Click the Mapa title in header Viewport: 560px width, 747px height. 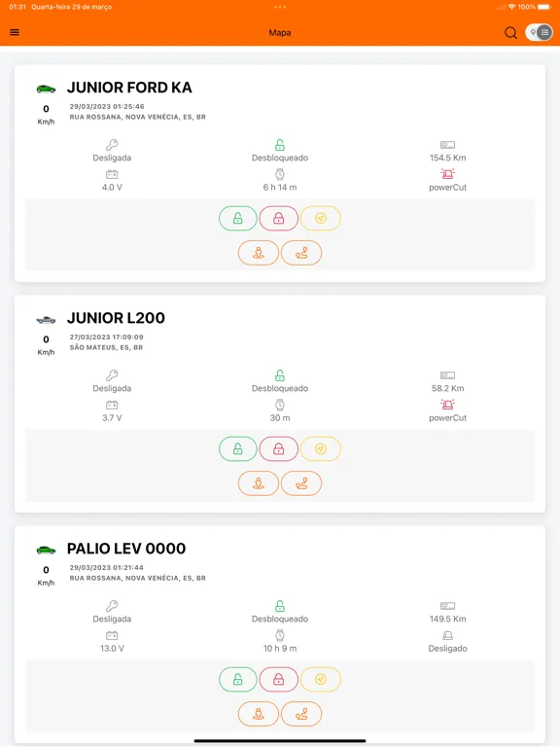[x=280, y=33]
